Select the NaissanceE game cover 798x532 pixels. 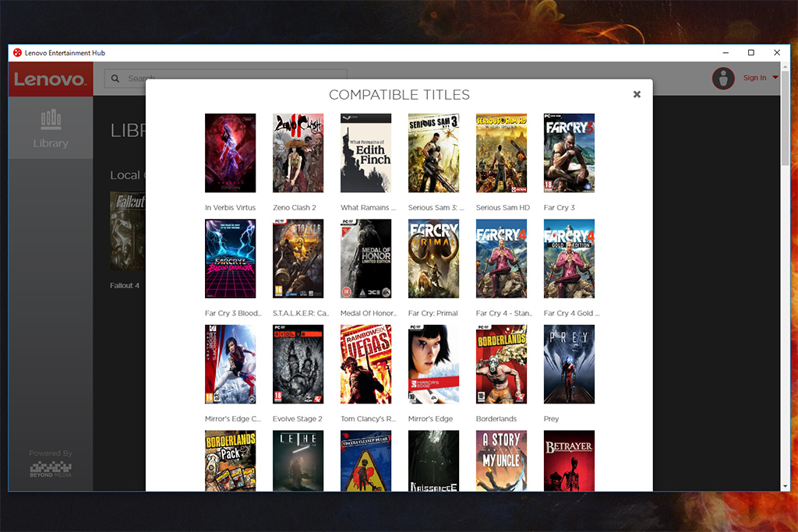433,461
